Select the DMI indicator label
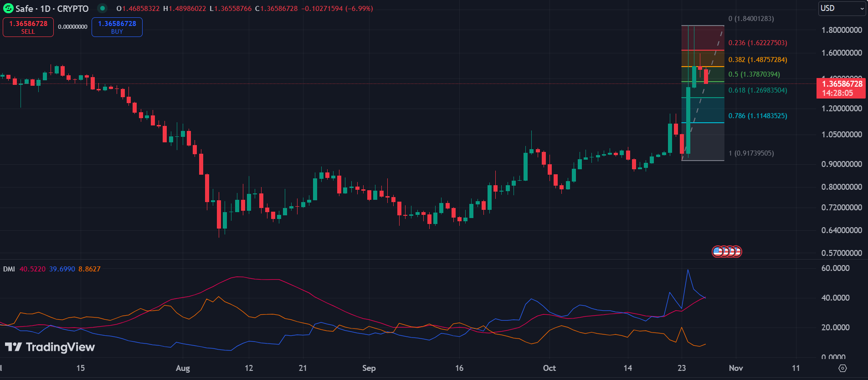The width and height of the screenshot is (868, 380). [9, 269]
